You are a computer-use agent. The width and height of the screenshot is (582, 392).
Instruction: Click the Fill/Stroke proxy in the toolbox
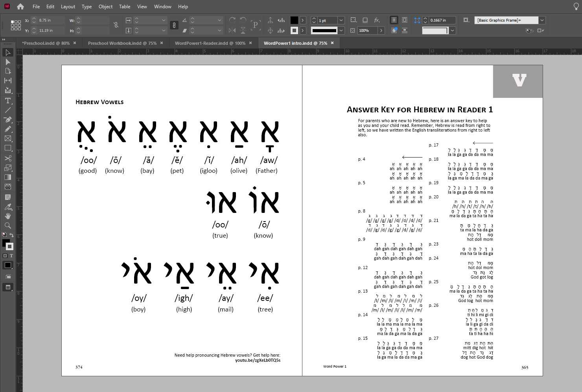click(x=8, y=244)
